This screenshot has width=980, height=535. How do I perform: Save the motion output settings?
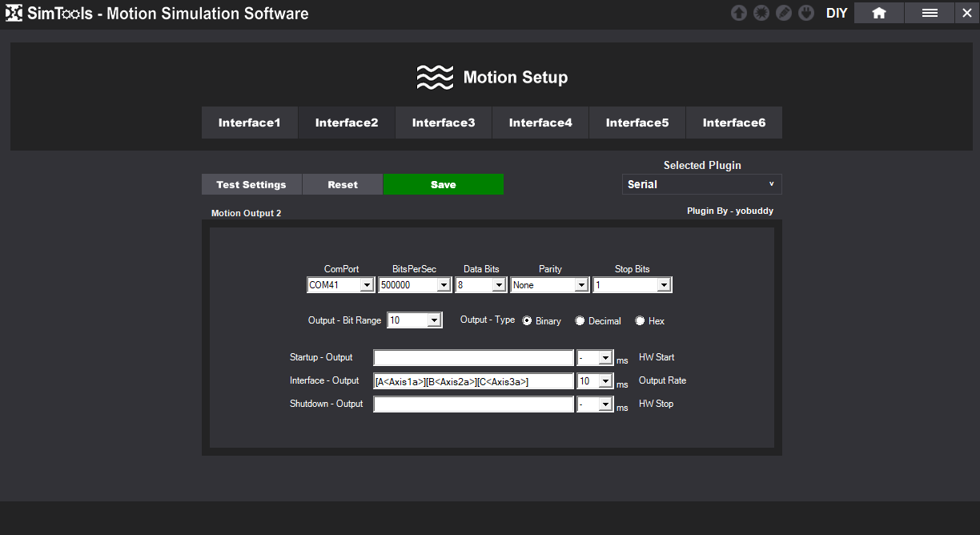point(444,184)
